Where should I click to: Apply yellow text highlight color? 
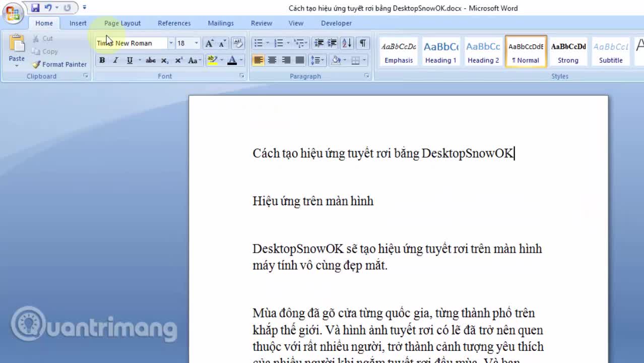point(212,60)
